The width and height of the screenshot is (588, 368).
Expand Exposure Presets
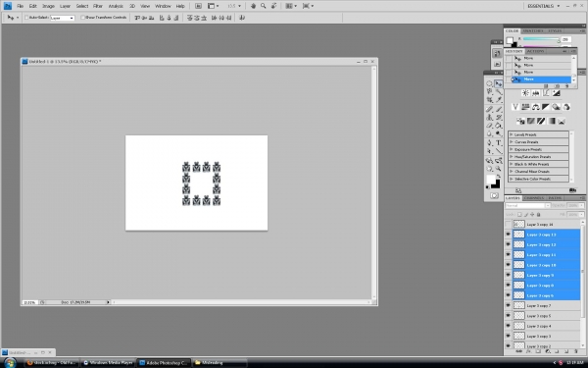click(511, 149)
